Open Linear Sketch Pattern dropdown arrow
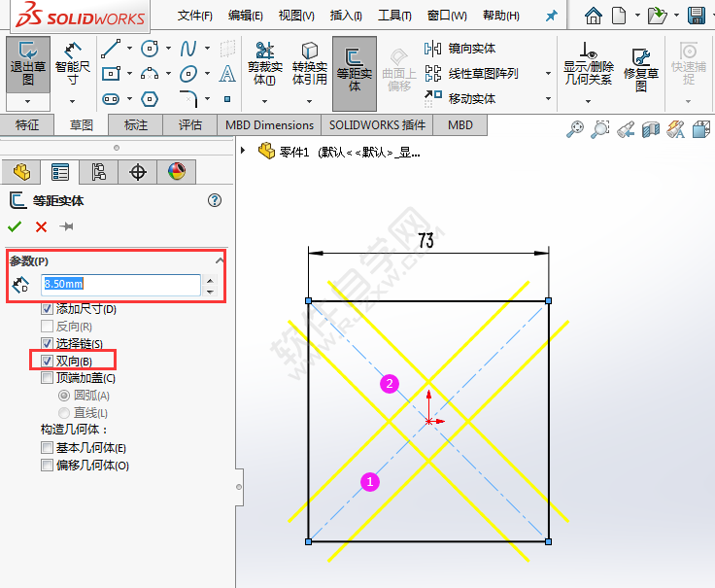 [548, 74]
